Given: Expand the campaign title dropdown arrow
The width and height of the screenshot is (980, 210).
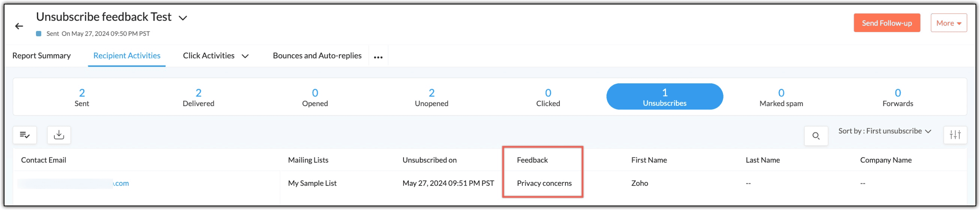Looking at the screenshot, I should tap(183, 18).
